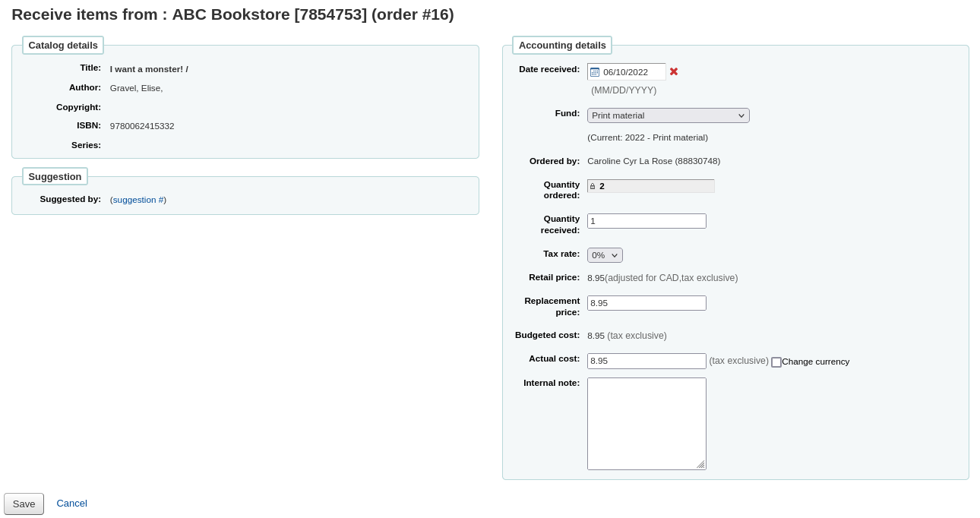The image size is (980, 518).
Task: Click the resize grip on the Internal note box
Action: click(x=702, y=465)
